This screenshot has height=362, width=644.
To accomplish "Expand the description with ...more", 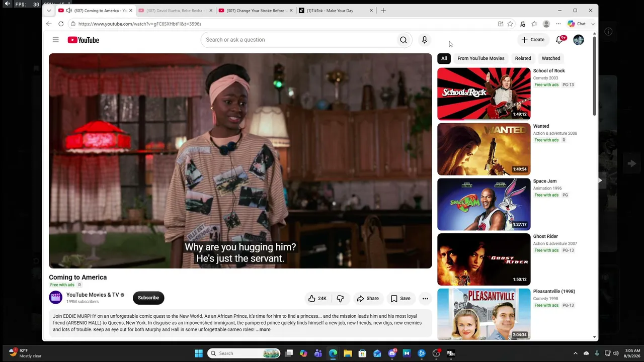I will 263,330.
